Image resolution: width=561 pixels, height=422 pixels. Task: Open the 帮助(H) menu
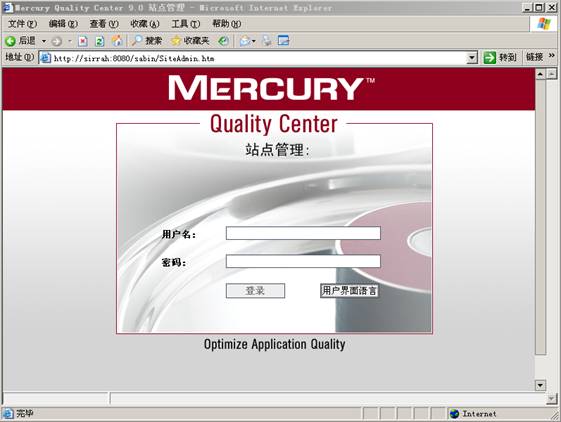point(226,24)
